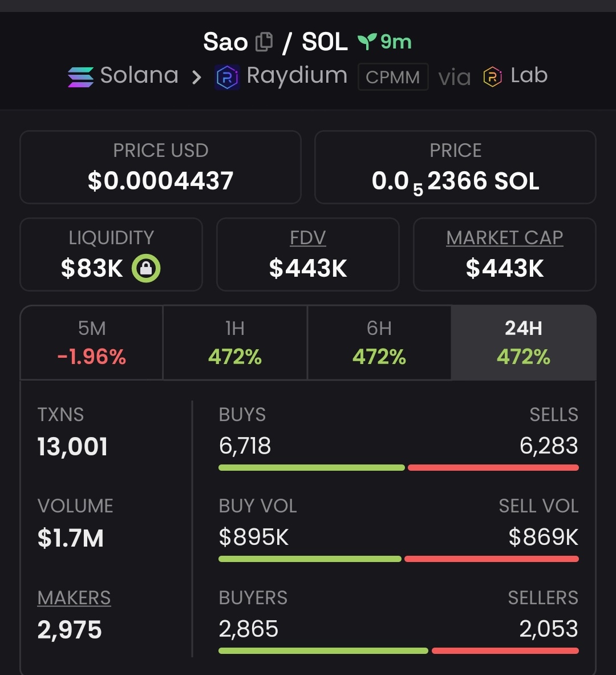Open the Market Cap definition link
This screenshot has width=616, height=675.
(505, 237)
